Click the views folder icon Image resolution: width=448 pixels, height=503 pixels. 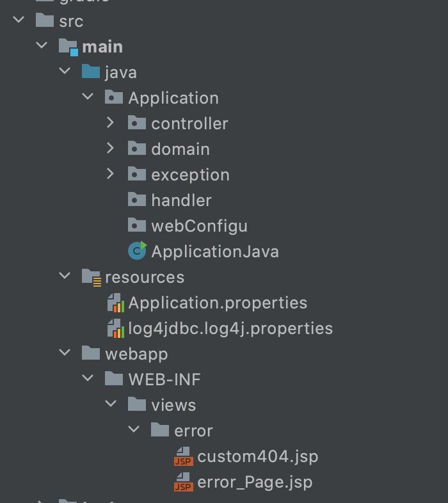[x=137, y=404]
